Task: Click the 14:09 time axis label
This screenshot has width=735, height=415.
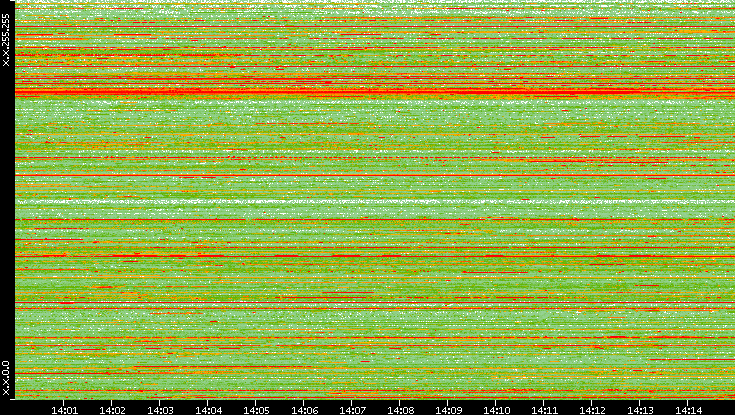Action: click(x=449, y=410)
